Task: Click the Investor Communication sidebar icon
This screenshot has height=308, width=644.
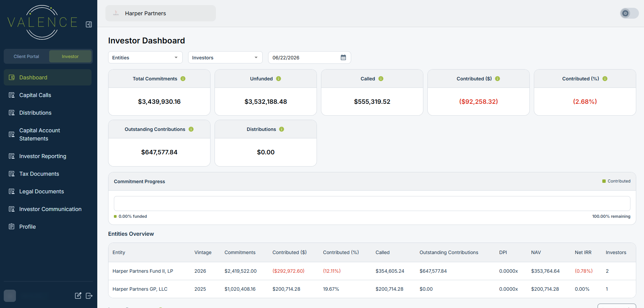Action: coord(12,209)
